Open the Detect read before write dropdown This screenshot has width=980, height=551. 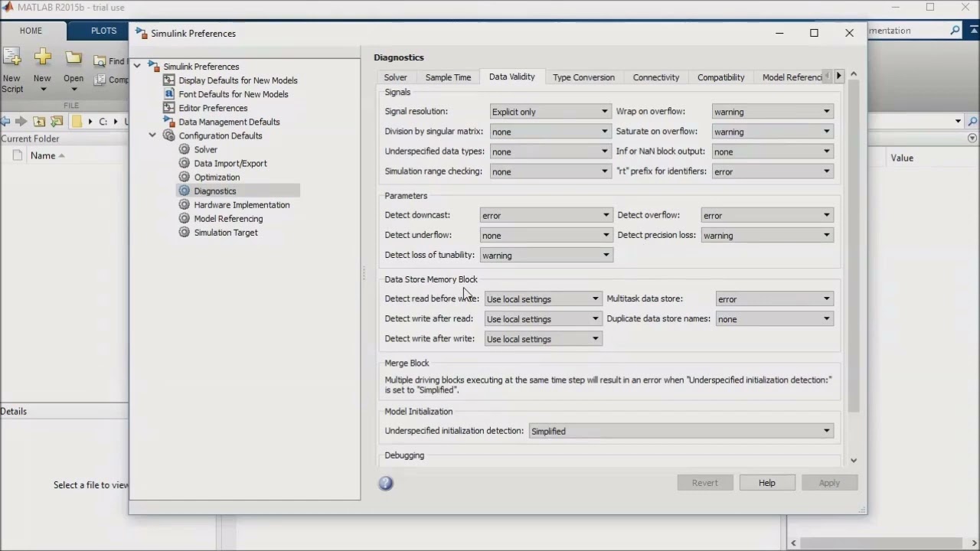(543, 299)
